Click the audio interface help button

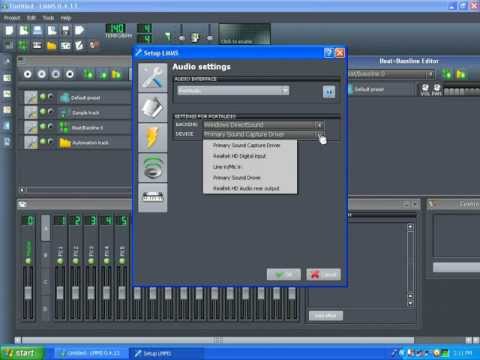pyautogui.click(x=329, y=92)
